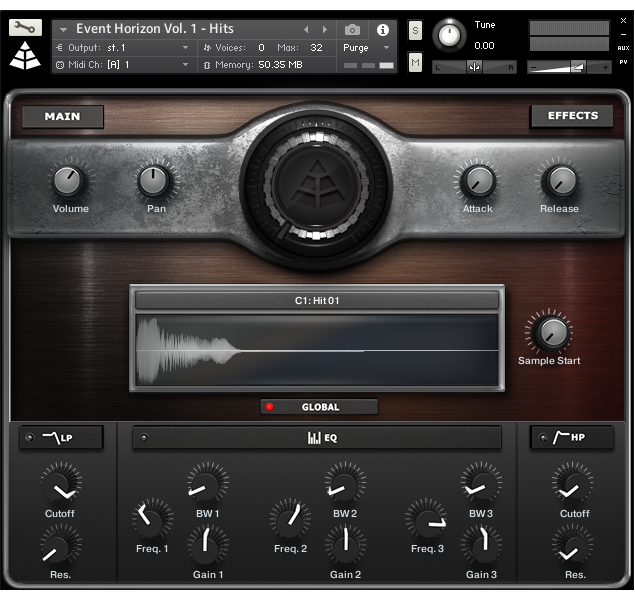Viewport: 635px width, 600px height.
Task: Click the LP Res. knob
Action: click(x=60, y=546)
